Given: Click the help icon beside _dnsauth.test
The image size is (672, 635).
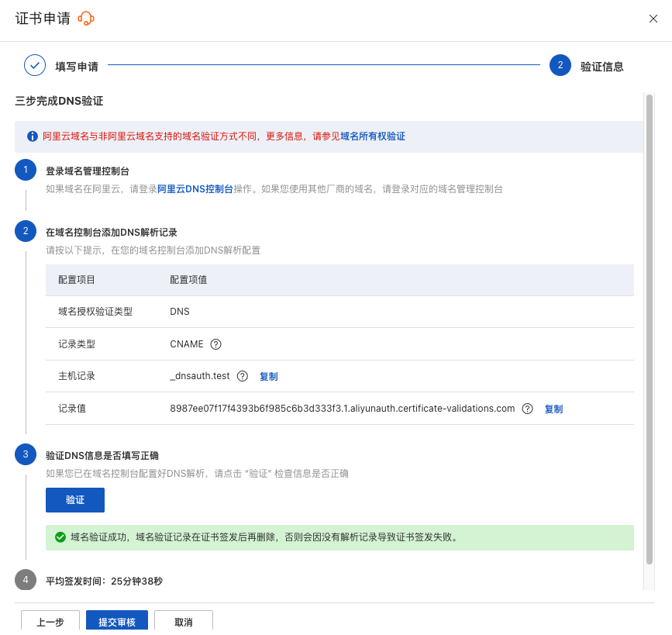Looking at the screenshot, I should click(x=243, y=376).
